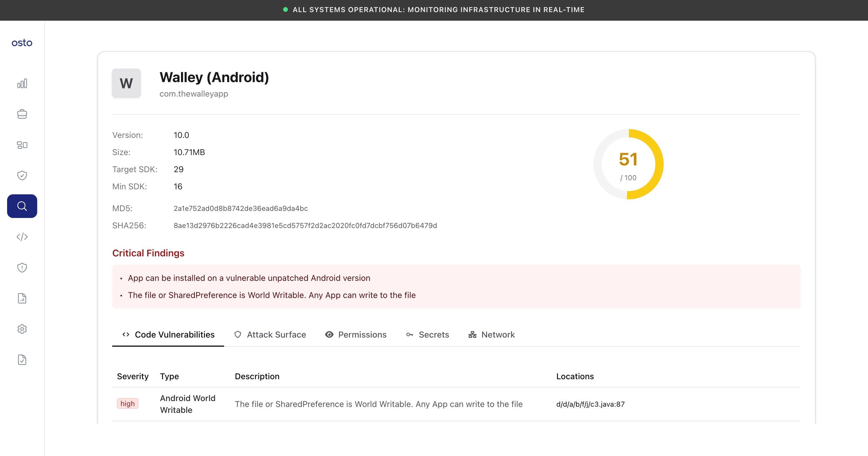
Task: Click the World Writable description in table row
Action: point(379,404)
